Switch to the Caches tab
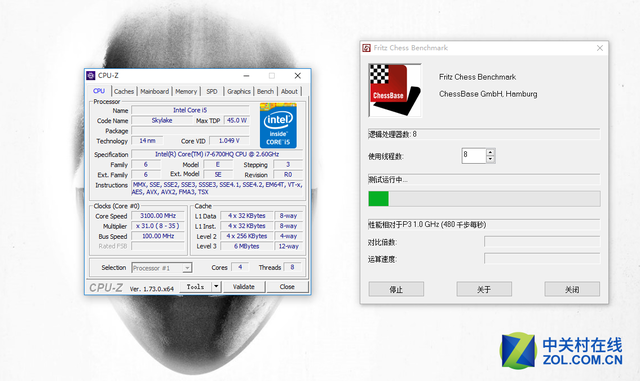The image size is (640, 381). click(x=124, y=91)
